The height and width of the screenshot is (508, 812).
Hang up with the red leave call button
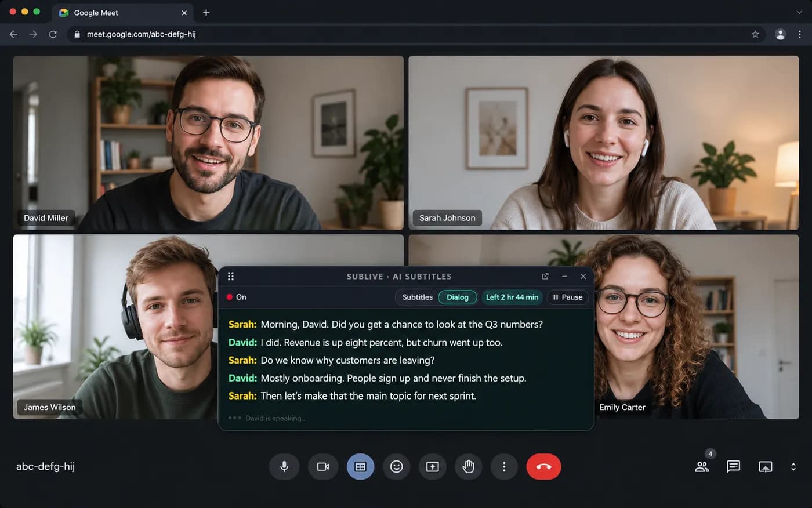(543, 467)
